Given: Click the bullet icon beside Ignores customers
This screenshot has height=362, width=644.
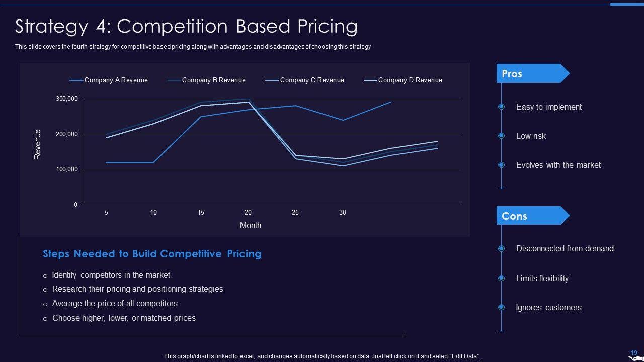Looking at the screenshot, I should [501, 307].
